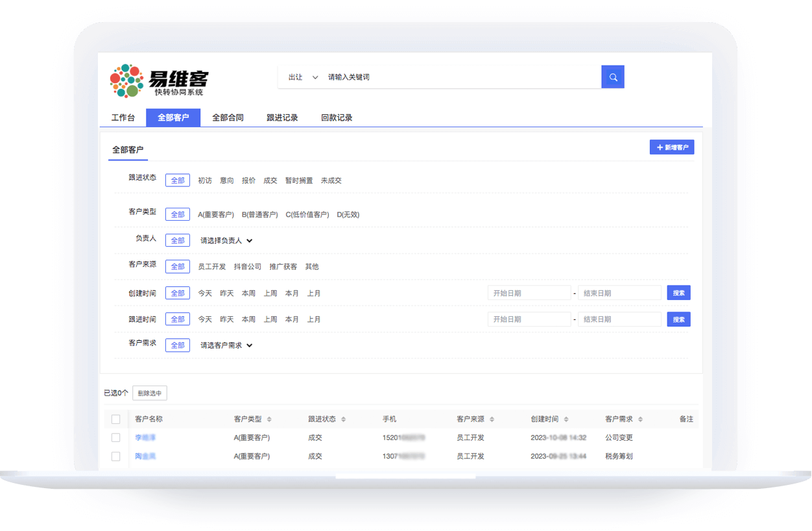812x531 pixels.
Task: Click the blue magnifier search icon
Action: 612,77
